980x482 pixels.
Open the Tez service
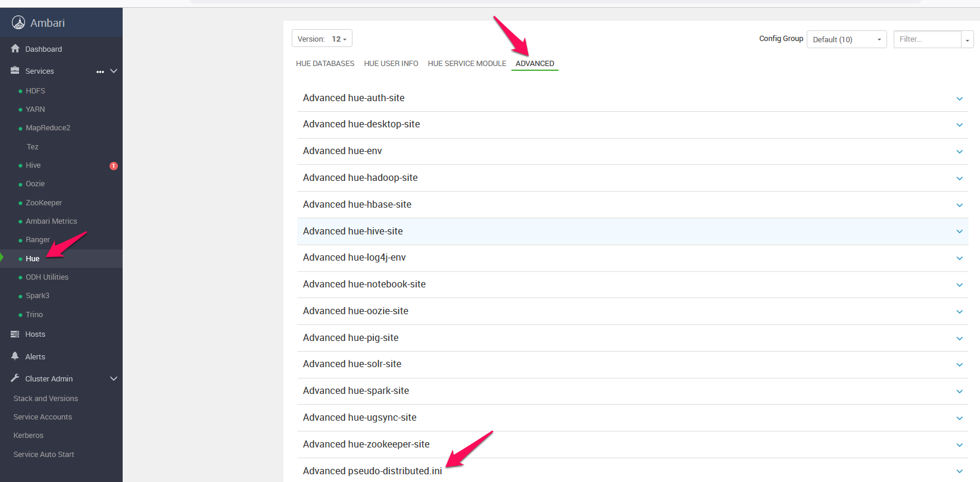click(x=32, y=147)
